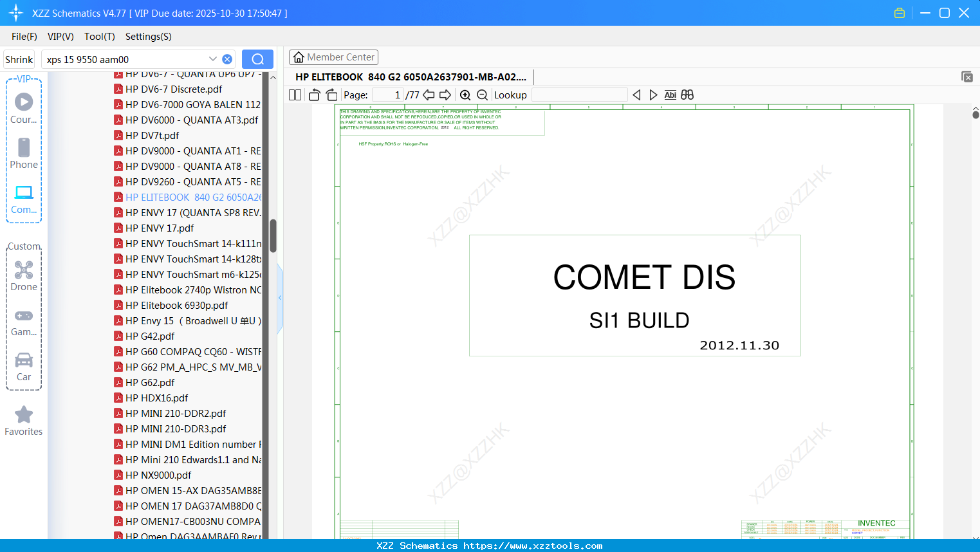
Task: Zoom out of the schematic
Action: (482, 95)
